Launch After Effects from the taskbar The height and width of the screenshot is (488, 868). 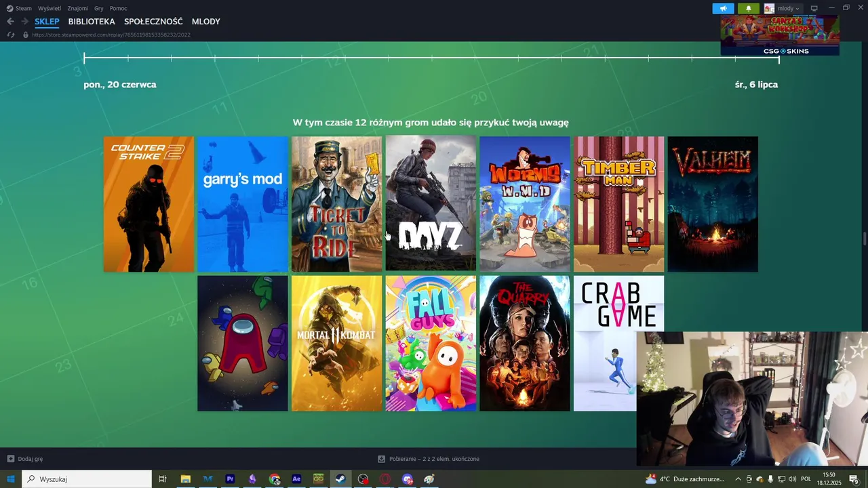click(296, 479)
